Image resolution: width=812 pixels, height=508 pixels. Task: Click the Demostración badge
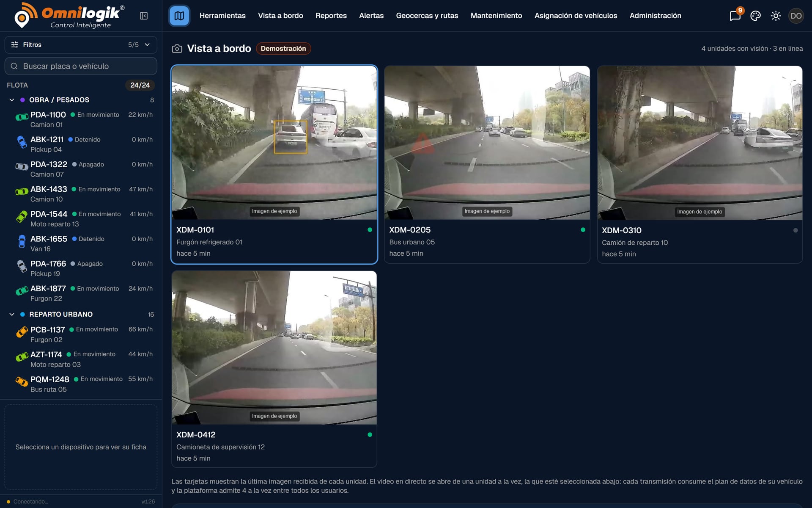pos(283,49)
